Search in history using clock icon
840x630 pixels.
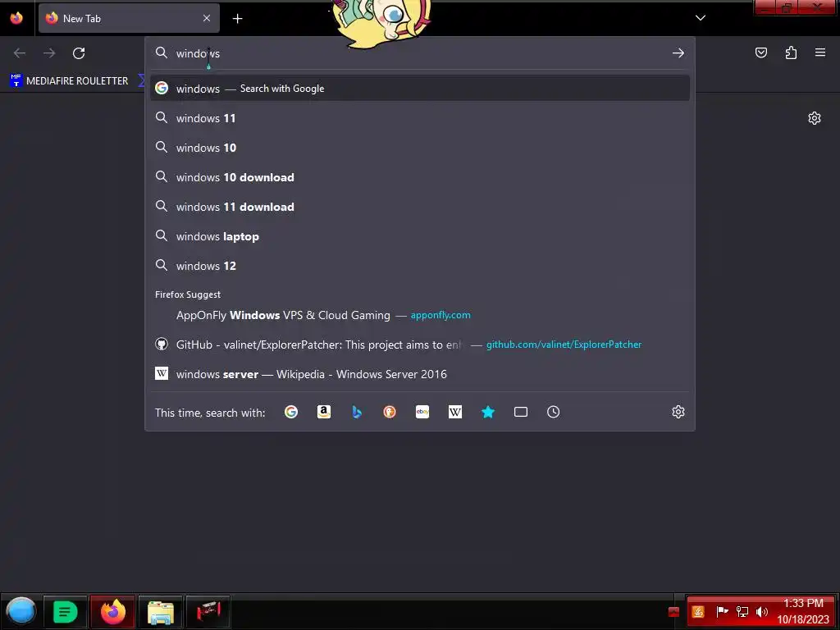point(554,412)
